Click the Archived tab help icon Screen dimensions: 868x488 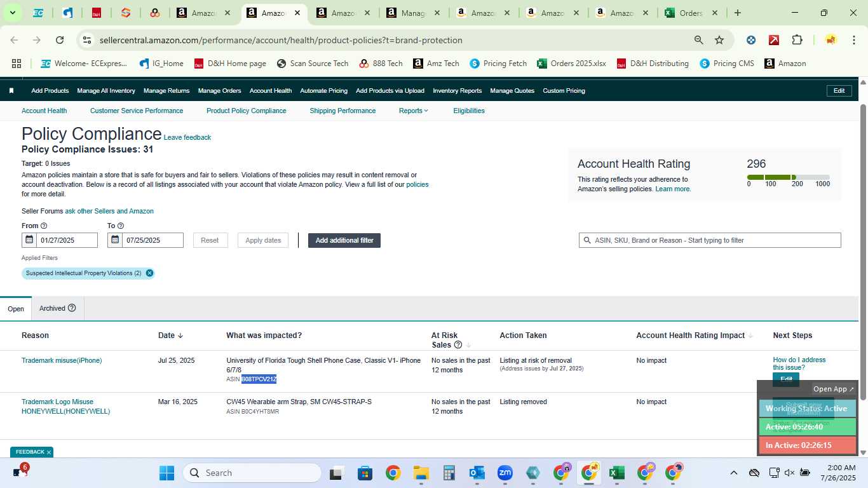click(72, 308)
